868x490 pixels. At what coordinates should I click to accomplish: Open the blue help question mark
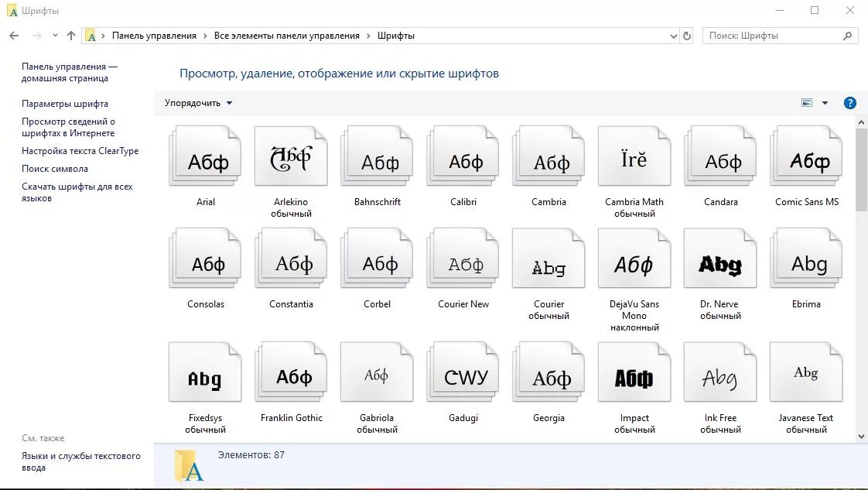click(849, 103)
